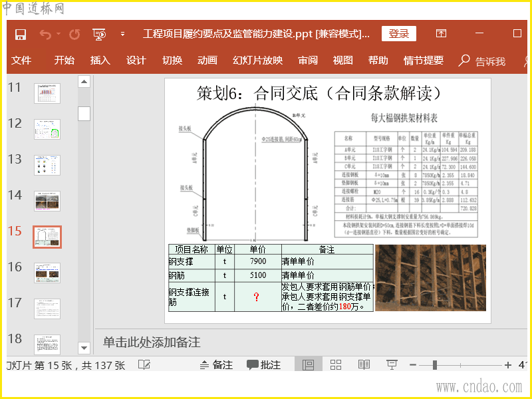Open the 插入 ribbon tab
The image size is (532, 399).
pos(100,61)
